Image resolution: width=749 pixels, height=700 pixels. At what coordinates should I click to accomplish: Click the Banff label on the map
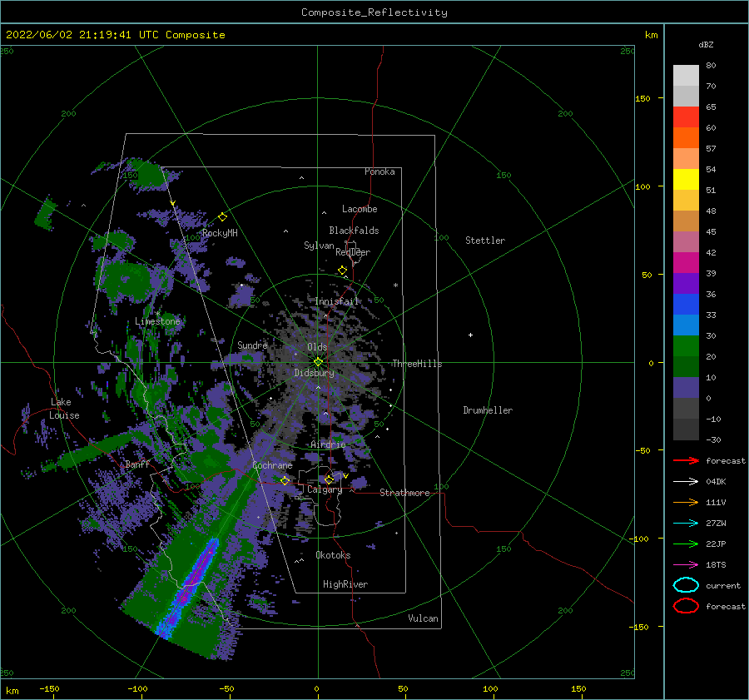137,464
